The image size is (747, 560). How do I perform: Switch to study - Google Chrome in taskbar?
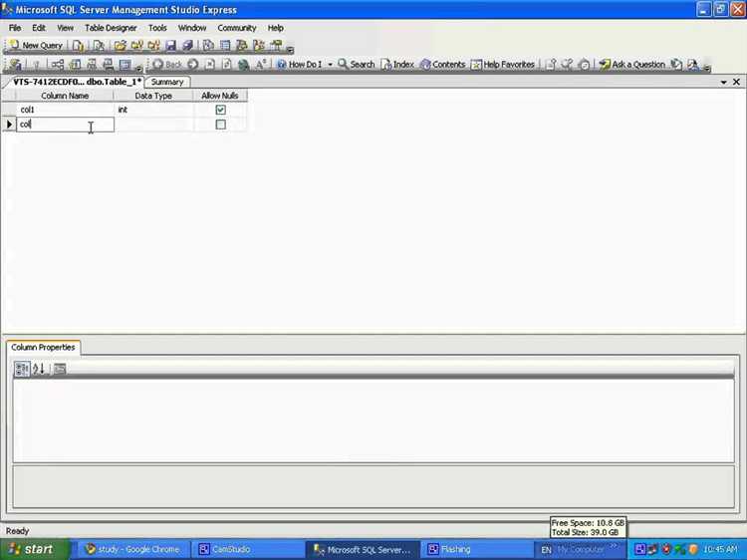click(x=132, y=549)
